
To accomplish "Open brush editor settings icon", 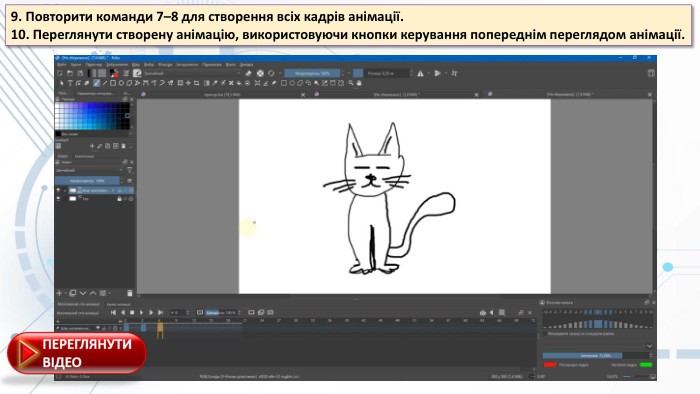I will click(126, 73).
